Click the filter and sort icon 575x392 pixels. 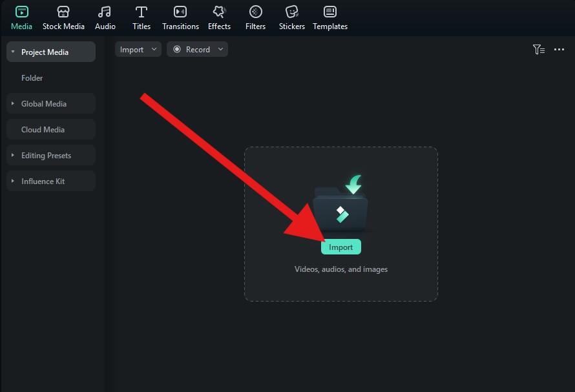[539, 49]
